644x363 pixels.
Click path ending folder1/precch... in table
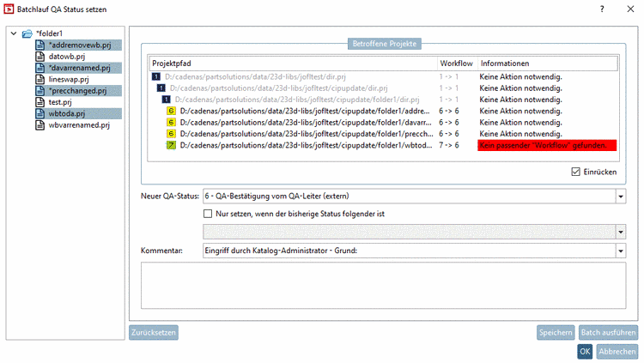coord(307,134)
